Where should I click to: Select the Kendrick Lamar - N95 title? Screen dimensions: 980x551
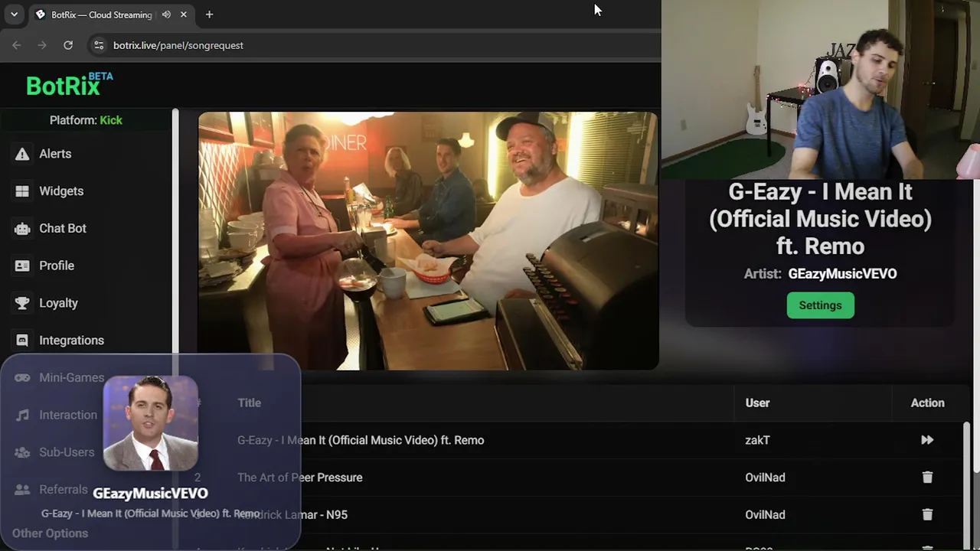pyautogui.click(x=292, y=515)
